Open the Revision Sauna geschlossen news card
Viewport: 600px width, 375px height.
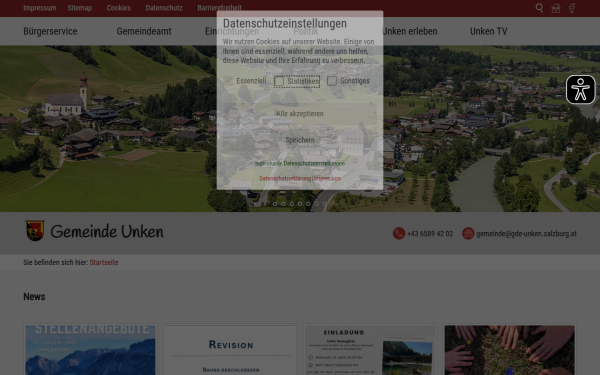(x=230, y=350)
